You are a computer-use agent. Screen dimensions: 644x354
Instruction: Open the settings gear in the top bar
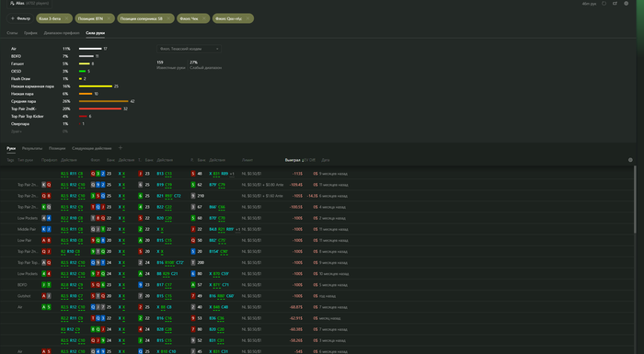[x=626, y=4]
